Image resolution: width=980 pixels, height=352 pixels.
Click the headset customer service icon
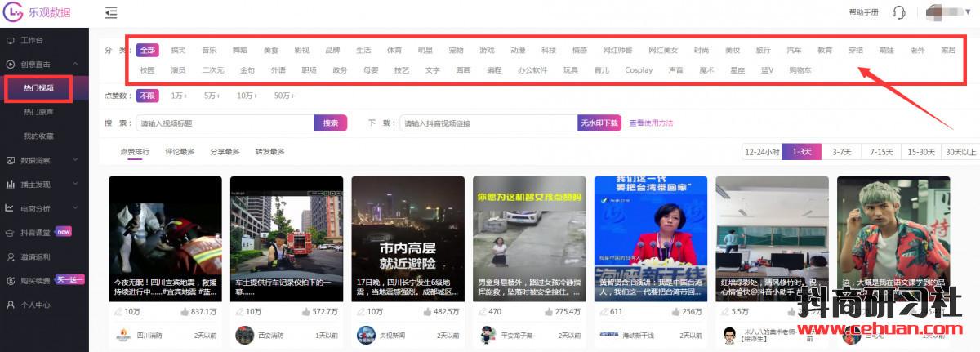click(899, 12)
